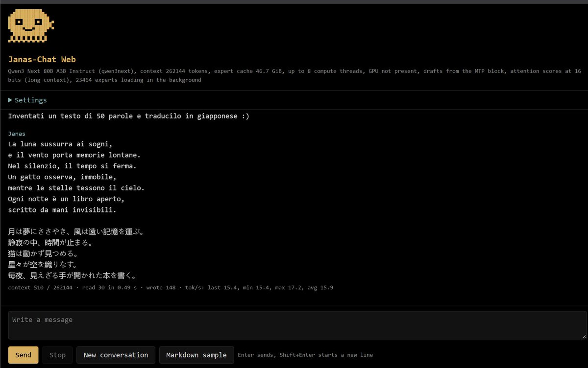Viewport: 588px width, 368px height.
Task: Click the line "e il vento porta memorie lontane."
Action: [x=74, y=155]
